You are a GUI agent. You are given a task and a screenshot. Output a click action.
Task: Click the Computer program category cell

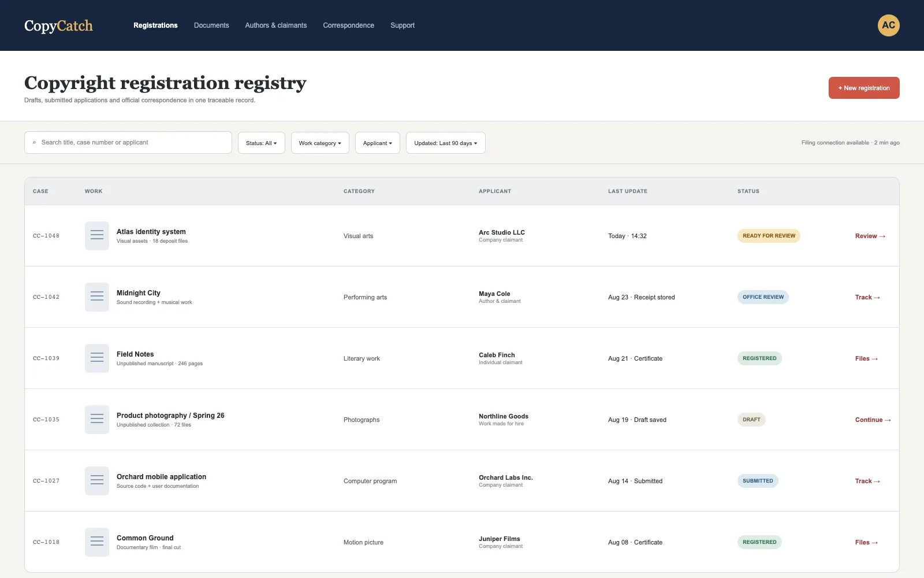[370, 481]
